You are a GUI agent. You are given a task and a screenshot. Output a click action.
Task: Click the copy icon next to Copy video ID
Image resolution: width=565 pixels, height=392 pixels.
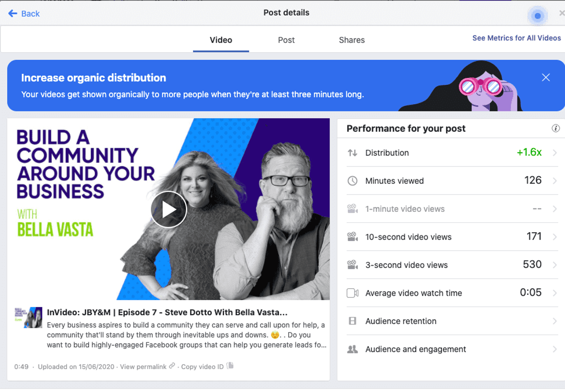230,366
